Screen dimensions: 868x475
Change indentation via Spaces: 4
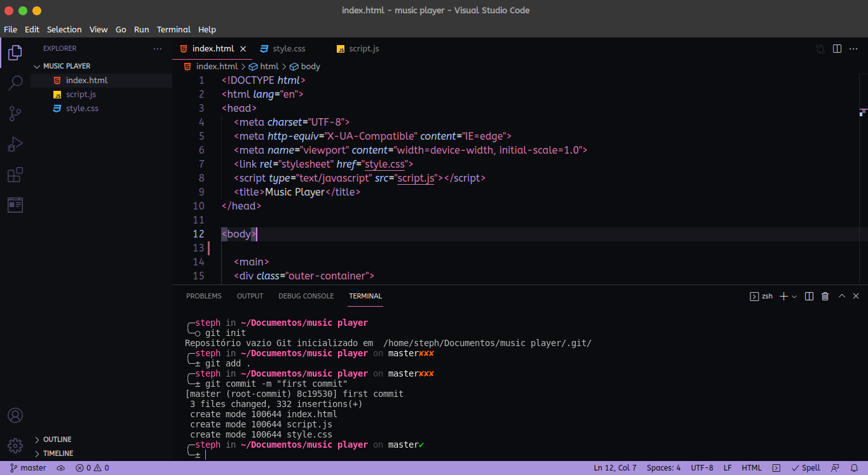click(663, 468)
